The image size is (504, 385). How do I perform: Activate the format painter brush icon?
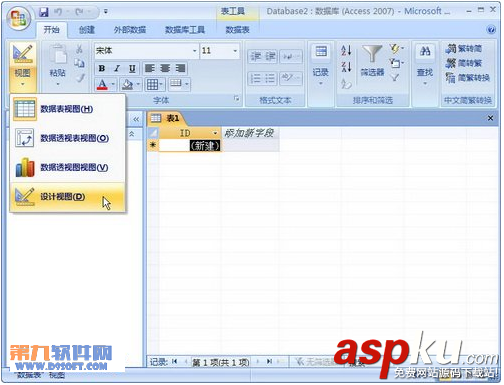[79, 78]
